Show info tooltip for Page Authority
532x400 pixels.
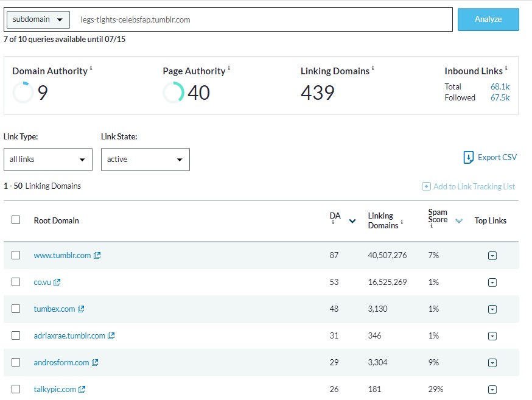pyautogui.click(x=229, y=68)
